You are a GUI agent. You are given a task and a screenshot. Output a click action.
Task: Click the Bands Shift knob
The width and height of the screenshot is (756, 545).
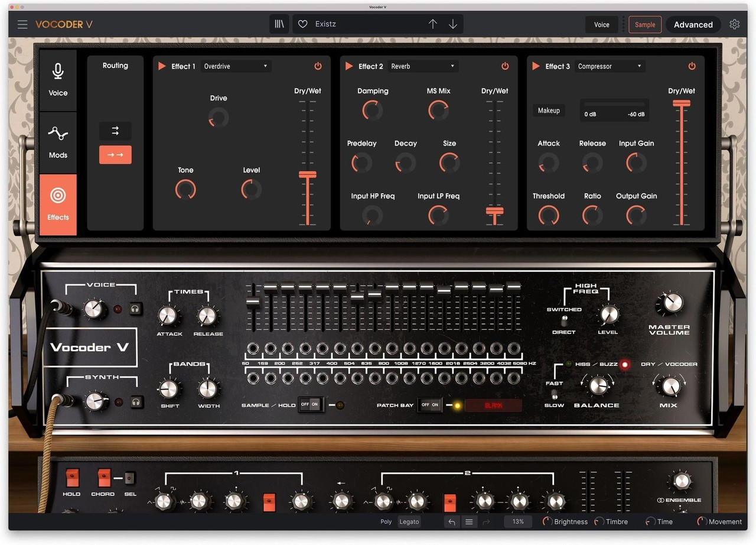click(169, 388)
